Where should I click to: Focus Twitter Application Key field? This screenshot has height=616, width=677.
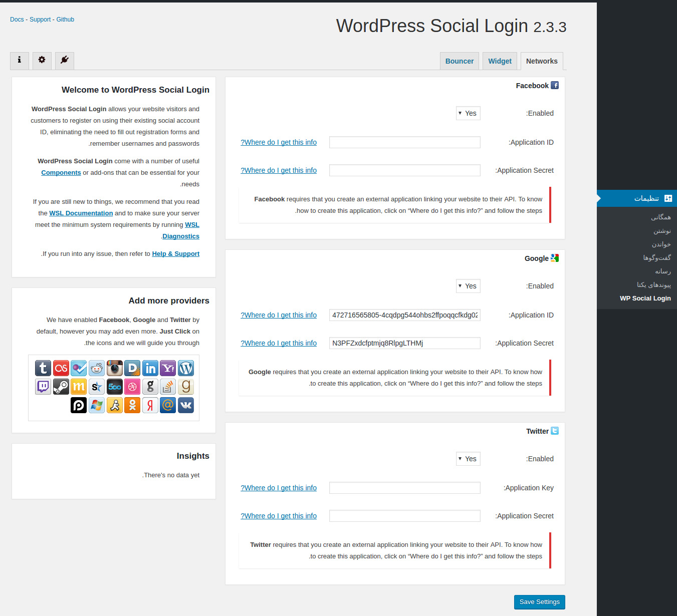tap(405, 488)
